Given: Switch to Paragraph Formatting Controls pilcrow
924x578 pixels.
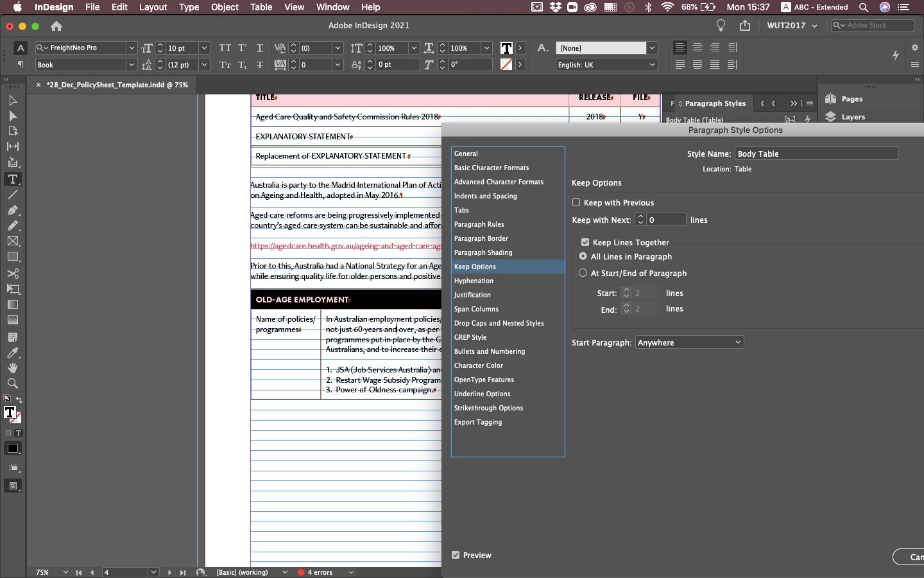Looking at the screenshot, I should 21,64.
